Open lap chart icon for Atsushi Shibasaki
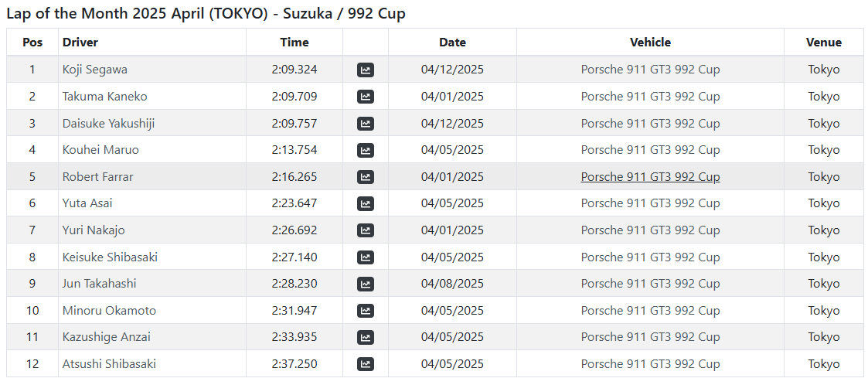868x385 pixels. [366, 364]
